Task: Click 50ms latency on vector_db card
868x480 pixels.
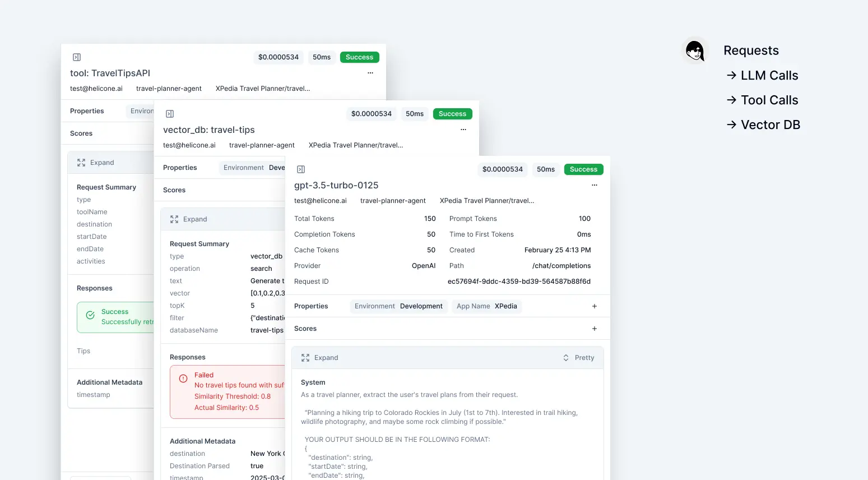Action: 415,114
